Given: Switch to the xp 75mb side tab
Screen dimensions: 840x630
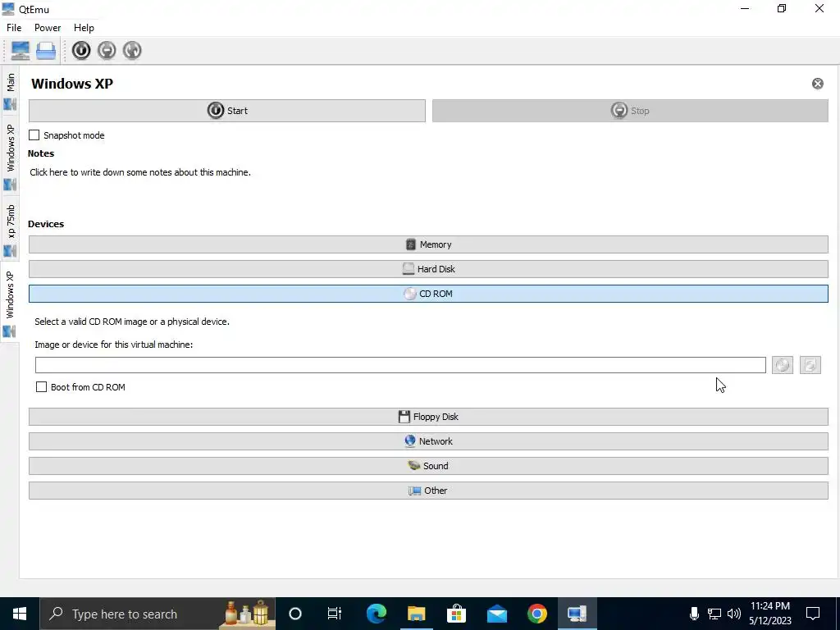Looking at the screenshot, I should 10,230.
